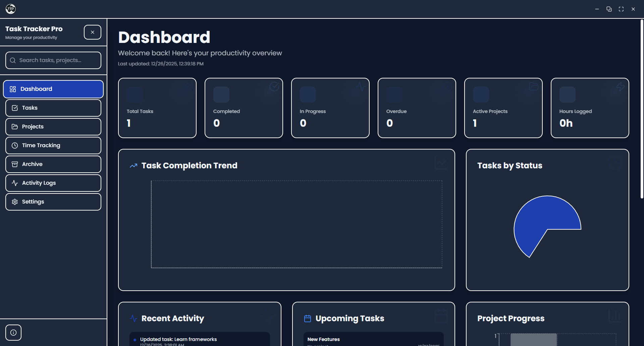Open the Projects folder icon
Viewport: 644px width, 346px height.
(x=15, y=126)
